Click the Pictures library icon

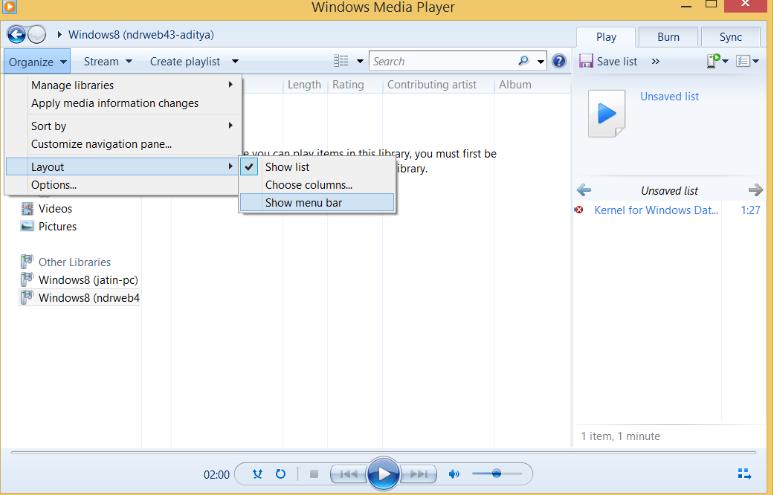point(27,226)
